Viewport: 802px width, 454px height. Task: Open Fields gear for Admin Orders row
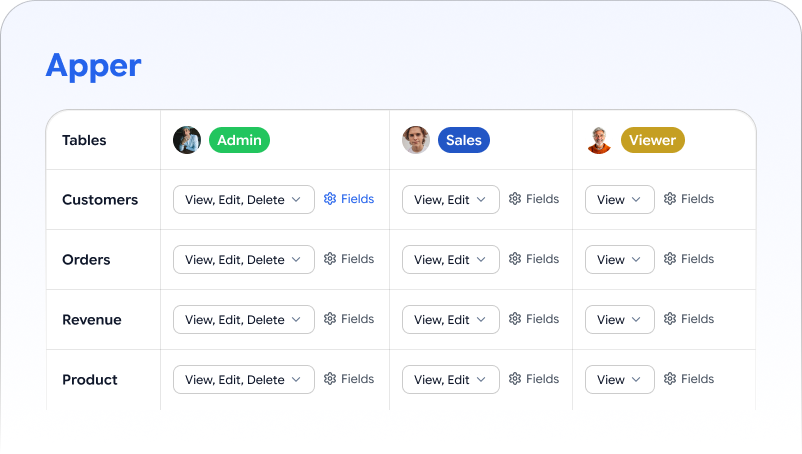(x=349, y=259)
